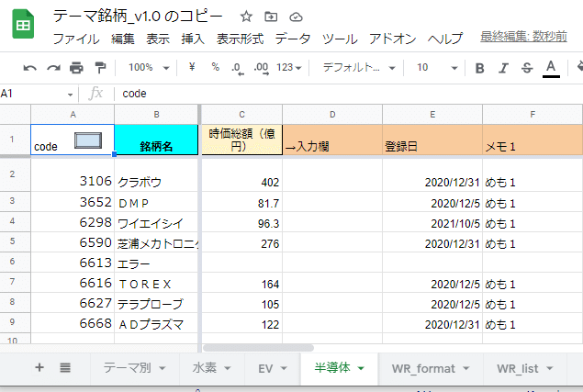Open the 挿入 menu
The image size is (583, 392).
click(193, 39)
